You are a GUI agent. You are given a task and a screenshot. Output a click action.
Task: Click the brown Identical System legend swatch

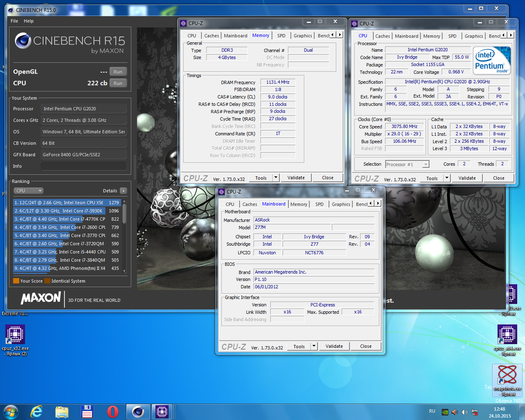pyautogui.click(x=47, y=281)
